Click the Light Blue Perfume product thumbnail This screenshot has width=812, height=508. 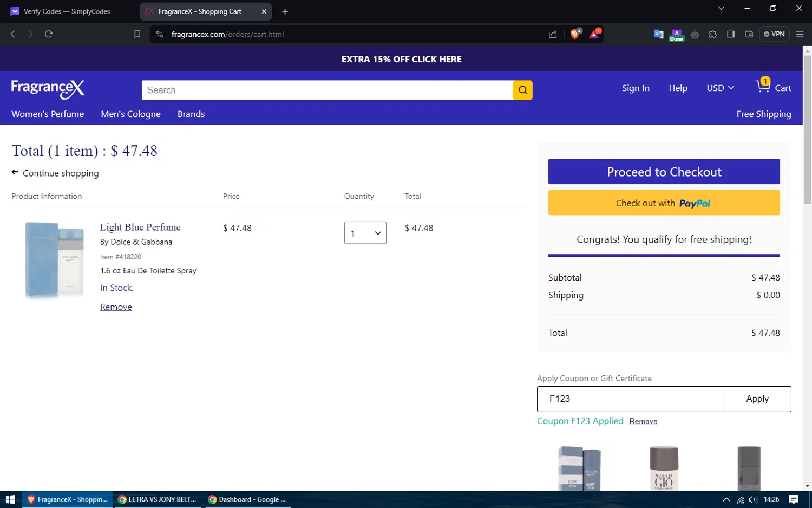click(54, 260)
